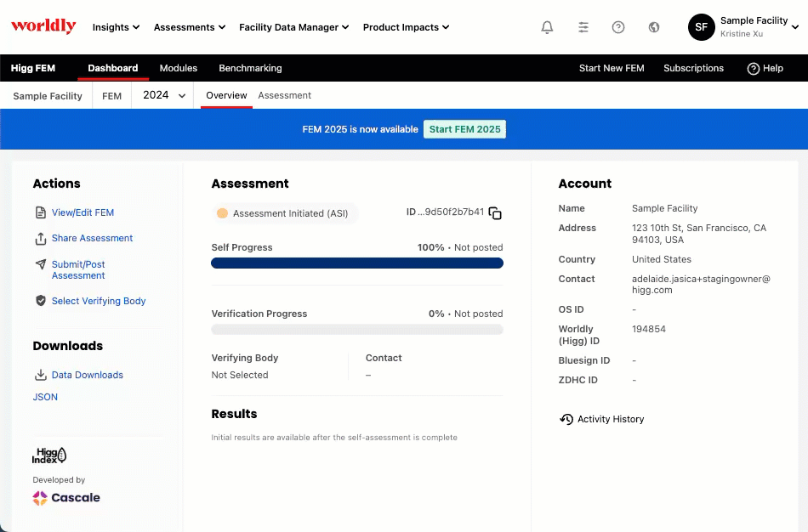This screenshot has width=808, height=532.
Task: Select the Assessment sub-tab
Action: pyautogui.click(x=284, y=95)
